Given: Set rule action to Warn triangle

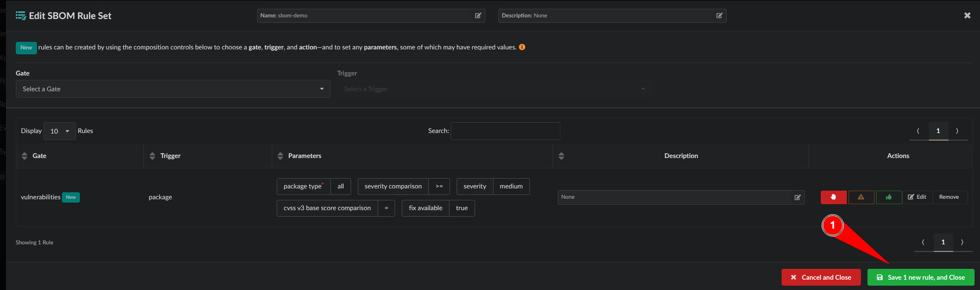Looking at the screenshot, I should (861, 197).
